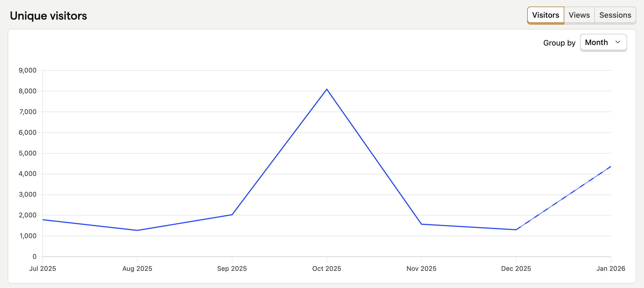The width and height of the screenshot is (644, 288).
Task: Open the Group by Month dropdown
Action: [603, 43]
